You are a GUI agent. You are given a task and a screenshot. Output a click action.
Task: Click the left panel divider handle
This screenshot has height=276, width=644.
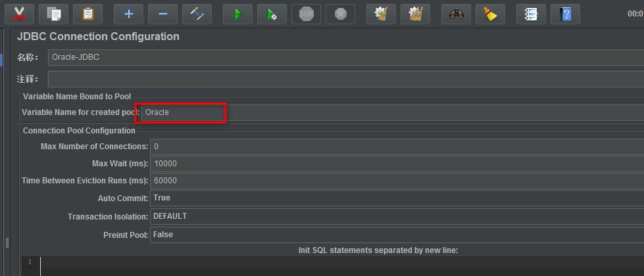pyautogui.click(x=7, y=242)
